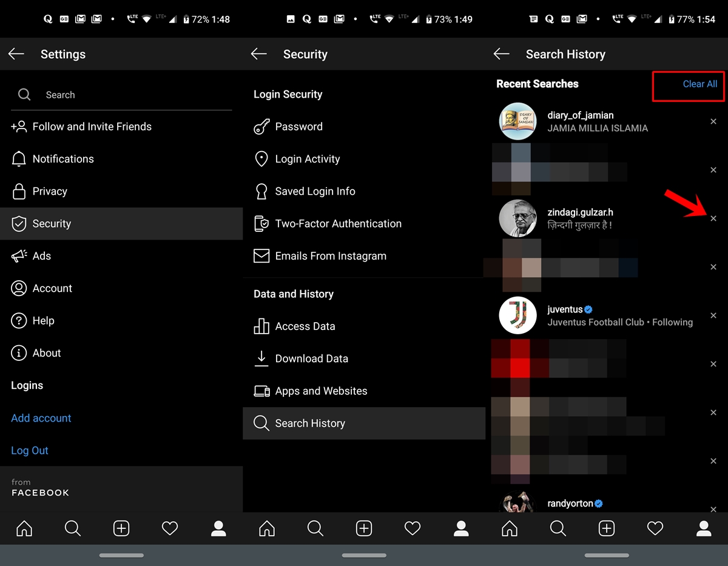Image resolution: width=728 pixels, height=566 pixels.
Task: Tap New Post icon on Settings screen
Action: [x=121, y=528]
